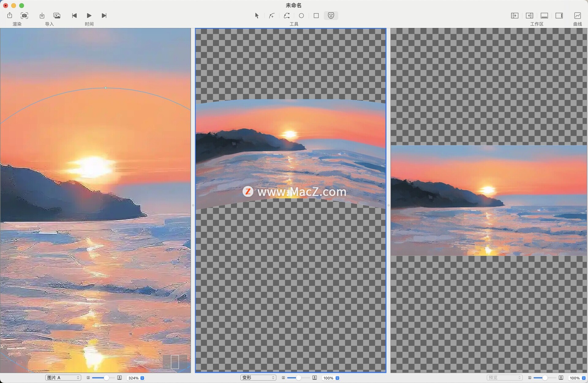Click the import file icon
The height and width of the screenshot is (383, 588).
click(42, 15)
